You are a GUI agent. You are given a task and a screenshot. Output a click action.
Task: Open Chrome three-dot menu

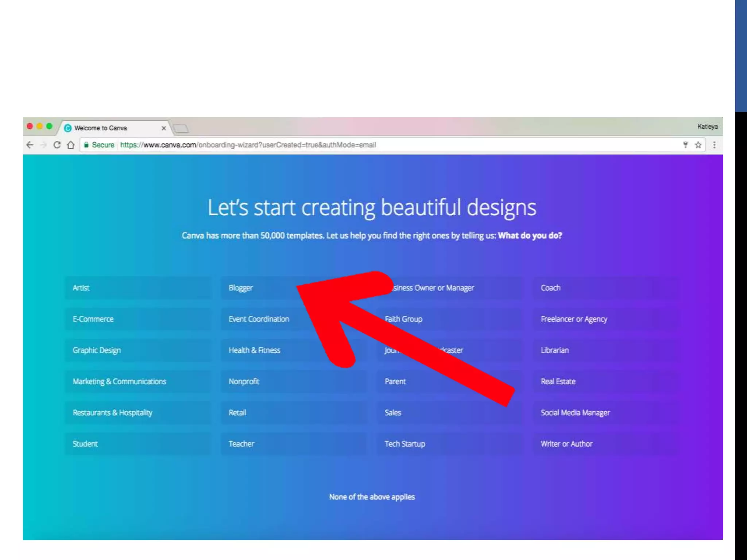pyautogui.click(x=714, y=145)
